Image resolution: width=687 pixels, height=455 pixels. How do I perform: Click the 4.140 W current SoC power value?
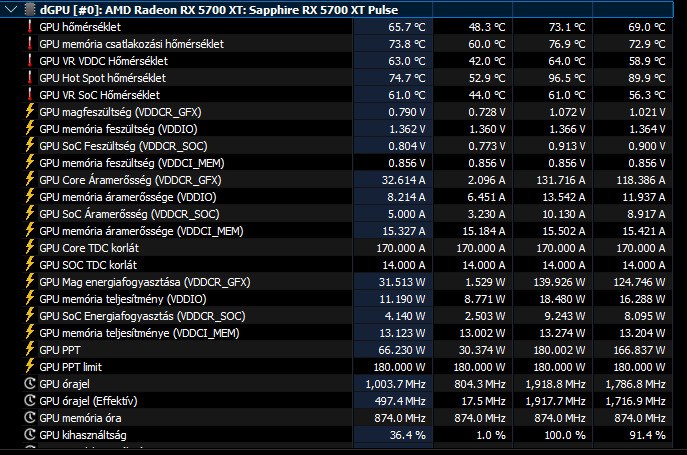click(x=405, y=316)
